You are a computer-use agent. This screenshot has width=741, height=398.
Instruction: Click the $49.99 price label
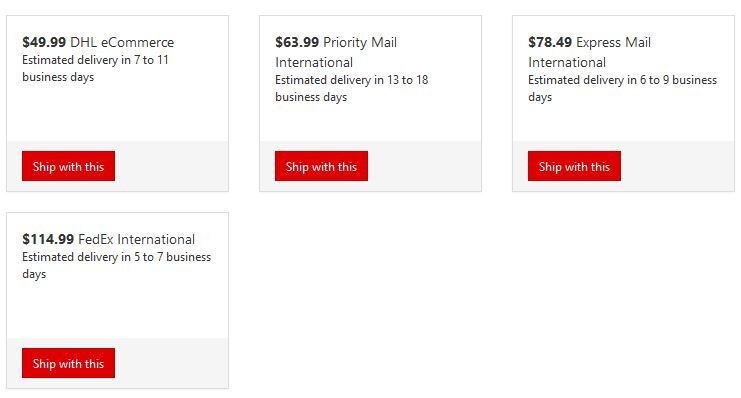(x=44, y=42)
